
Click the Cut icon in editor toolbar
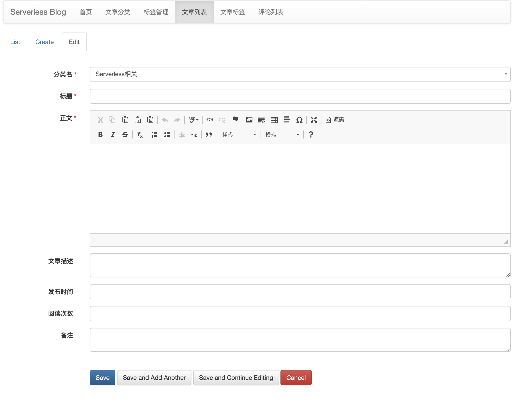(x=100, y=120)
